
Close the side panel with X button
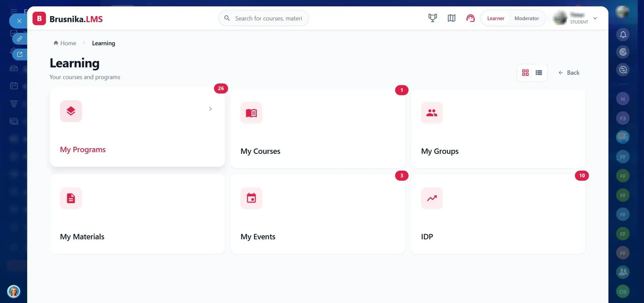pos(19,21)
